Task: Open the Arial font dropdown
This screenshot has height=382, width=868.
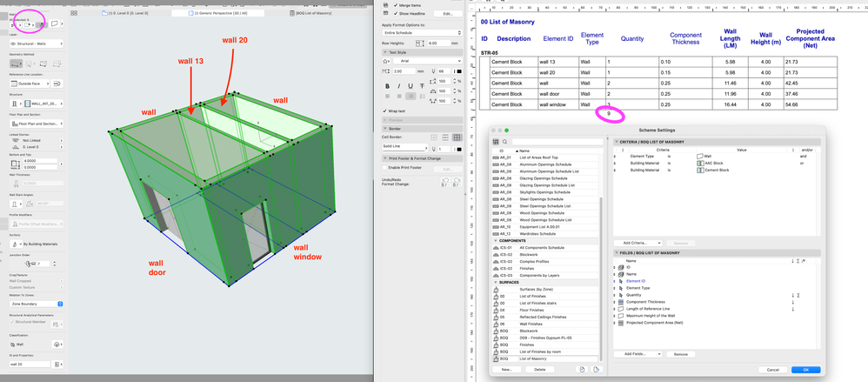Action: pyautogui.click(x=427, y=62)
